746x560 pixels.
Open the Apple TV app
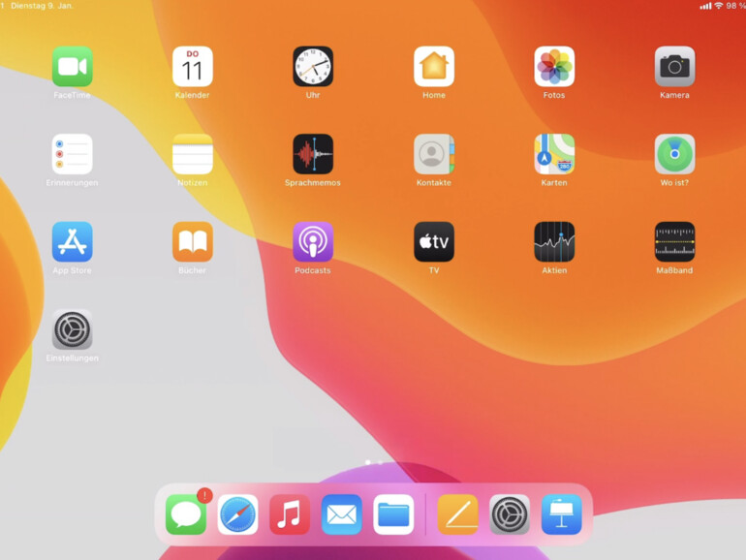coord(434,241)
